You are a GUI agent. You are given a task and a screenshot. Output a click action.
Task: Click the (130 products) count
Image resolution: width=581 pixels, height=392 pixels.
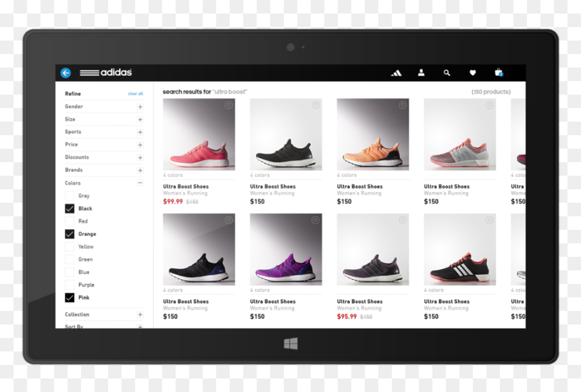coord(491,92)
